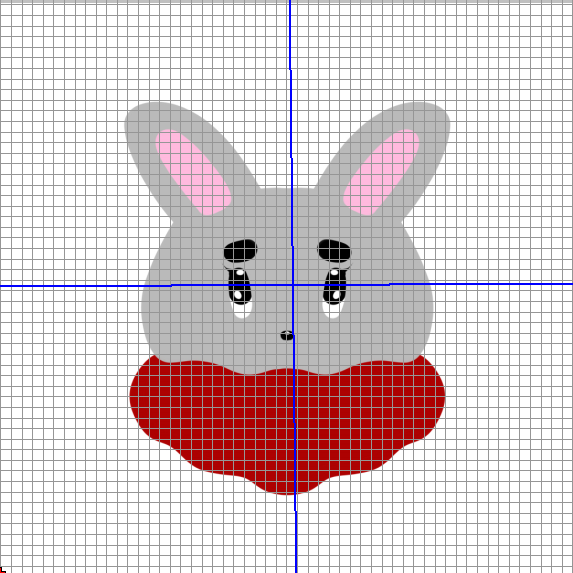
Task: Click the bunny's left black eyebrow
Action: (240, 251)
